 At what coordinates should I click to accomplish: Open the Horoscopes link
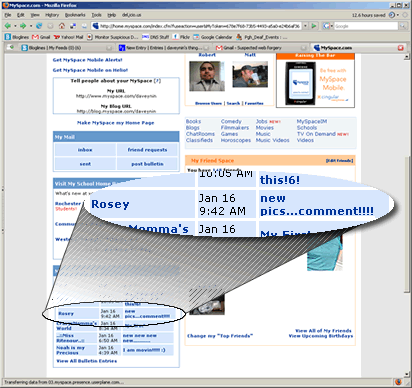point(236,140)
